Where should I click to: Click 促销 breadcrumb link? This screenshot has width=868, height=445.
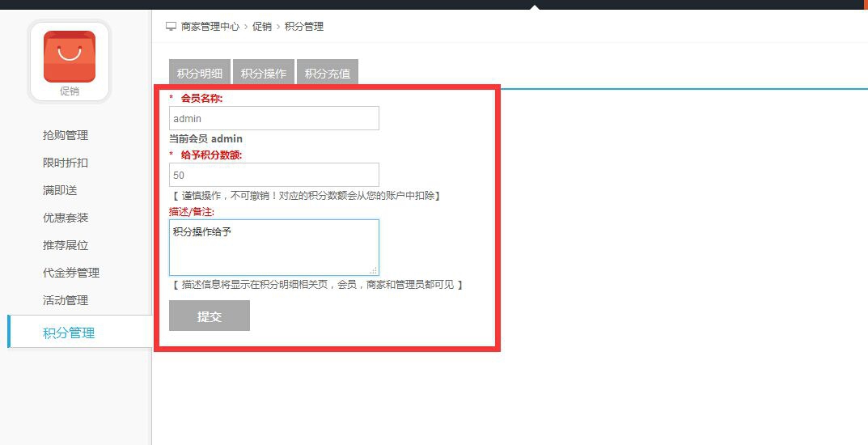tap(262, 26)
